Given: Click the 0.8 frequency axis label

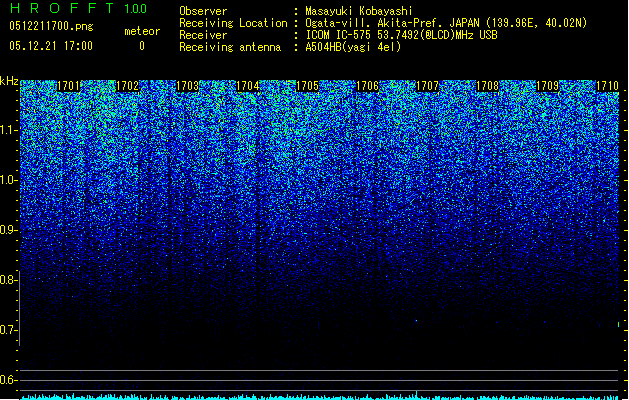Looking at the screenshot, I should (8, 280).
